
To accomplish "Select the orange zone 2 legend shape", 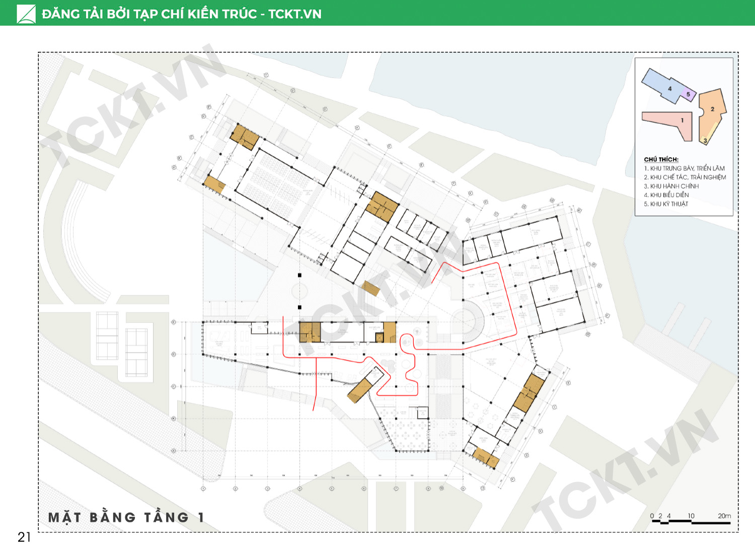I will (712, 111).
